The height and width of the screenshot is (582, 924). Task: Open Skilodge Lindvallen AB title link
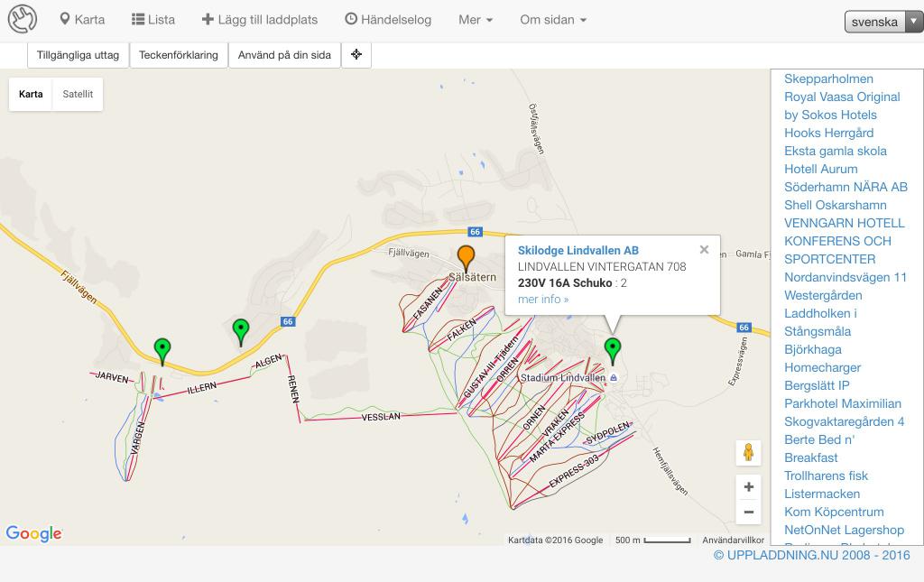[x=578, y=250]
